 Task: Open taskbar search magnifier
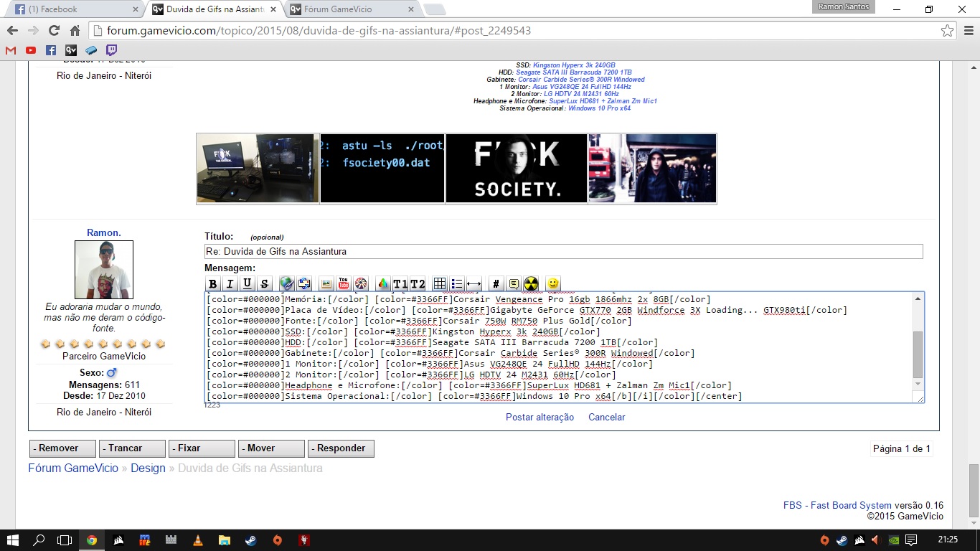39,540
